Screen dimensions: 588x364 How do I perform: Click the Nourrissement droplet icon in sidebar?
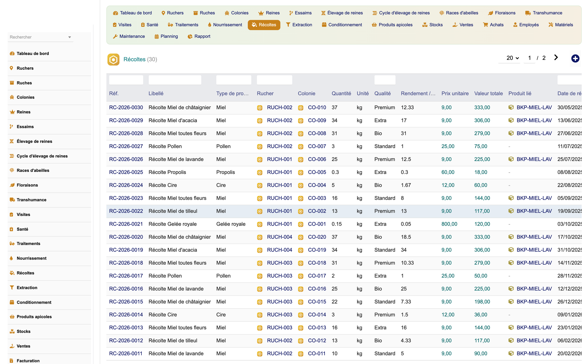(x=11, y=258)
